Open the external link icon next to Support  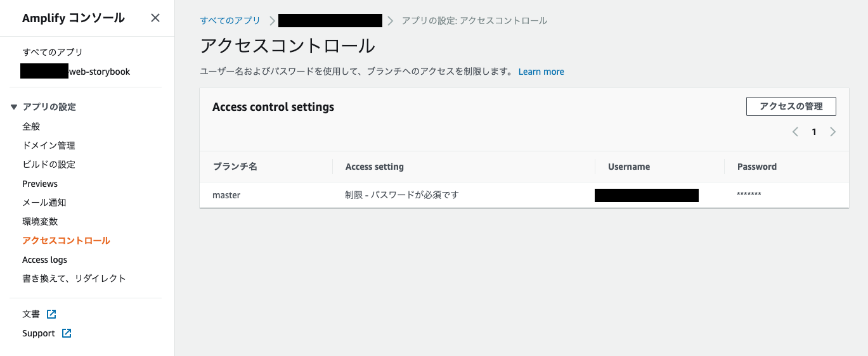tap(67, 333)
